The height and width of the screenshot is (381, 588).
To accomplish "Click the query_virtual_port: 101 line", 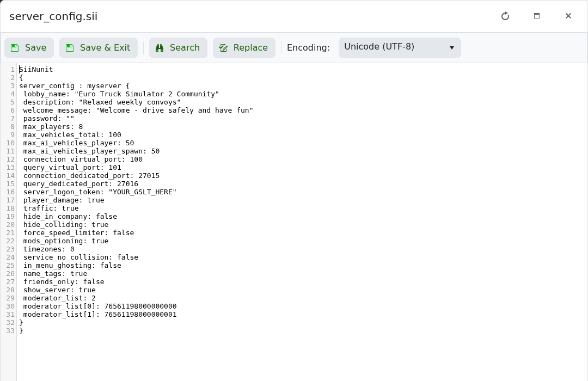I will point(72,167).
